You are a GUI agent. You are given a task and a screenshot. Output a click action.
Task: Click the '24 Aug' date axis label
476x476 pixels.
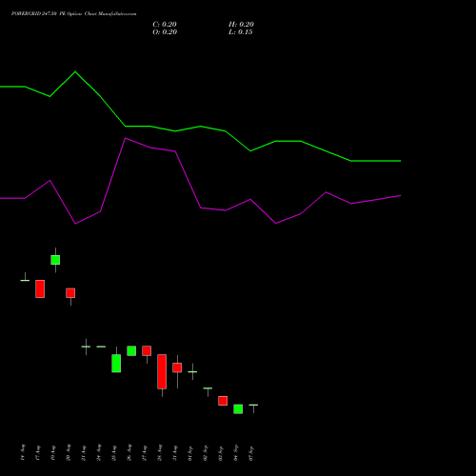pos(99,452)
